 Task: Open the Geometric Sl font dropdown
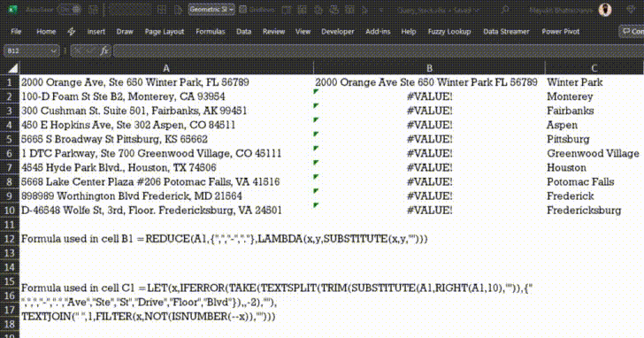pos(211,10)
